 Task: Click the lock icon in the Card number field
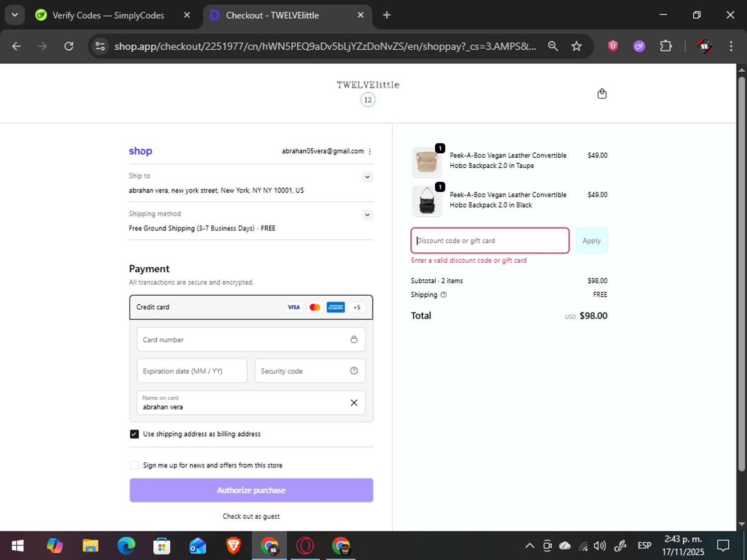pos(354,339)
